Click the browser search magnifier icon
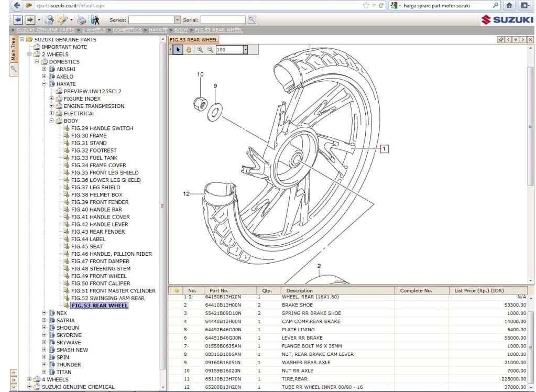 [x=495, y=5]
